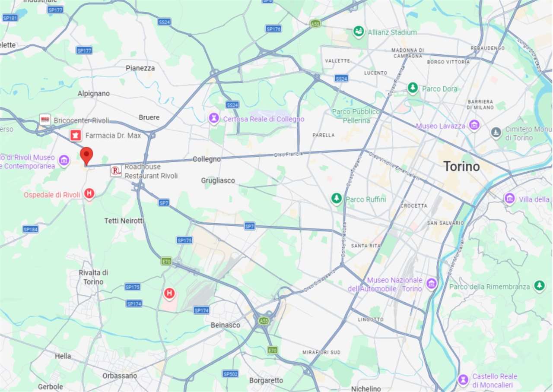The width and height of the screenshot is (553, 392).
Task: Open the Museo Nazionale dell'Automobile icon
Action: (x=431, y=284)
